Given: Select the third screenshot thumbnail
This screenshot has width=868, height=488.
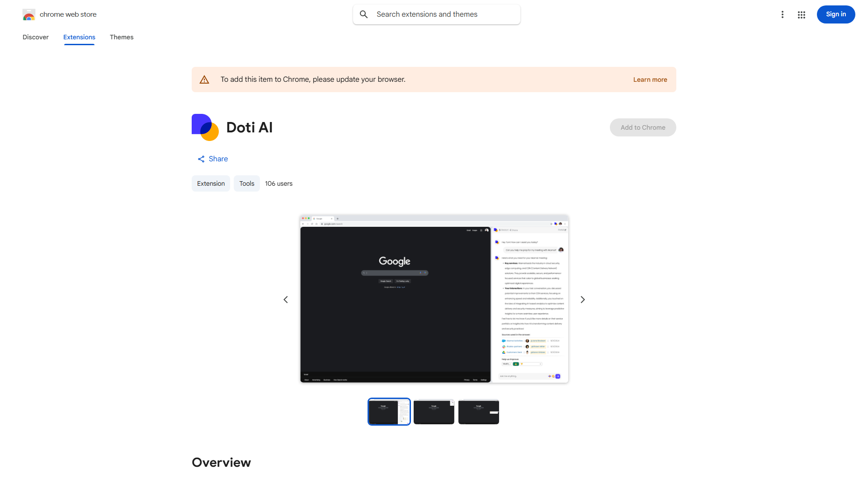Looking at the screenshot, I should pyautogui.click(x=478, y=412).
